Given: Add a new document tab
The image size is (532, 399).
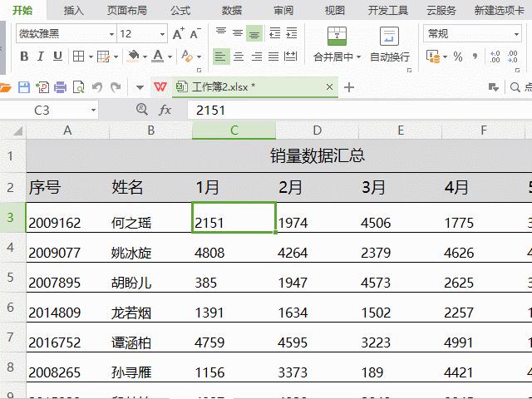Looking at the screenshot, I should (x=349, y=87).
